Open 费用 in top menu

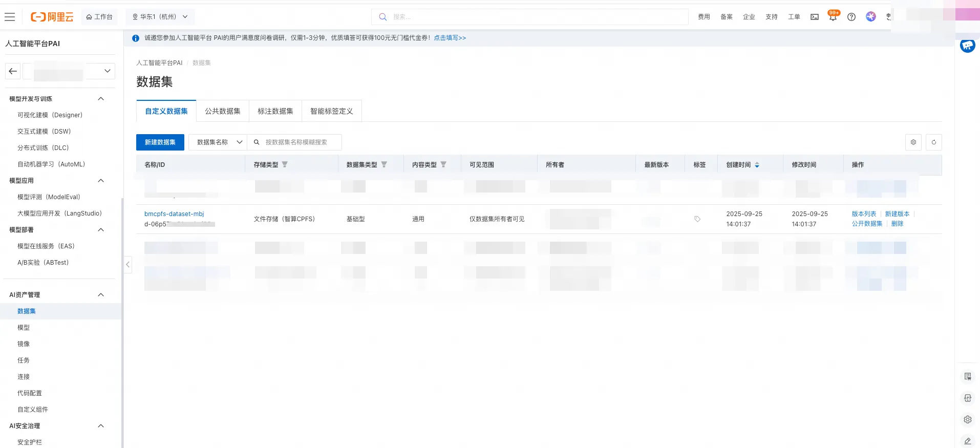704,17
